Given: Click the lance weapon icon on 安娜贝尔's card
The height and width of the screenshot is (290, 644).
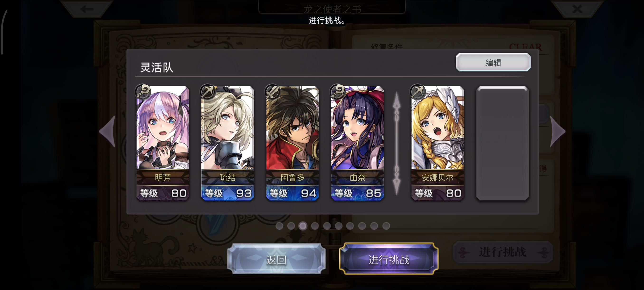Looking at the screenshot, I should coord(418,92).
